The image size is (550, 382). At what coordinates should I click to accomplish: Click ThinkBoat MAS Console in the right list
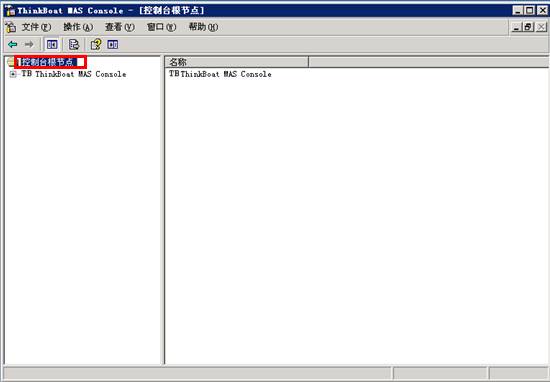226,74
